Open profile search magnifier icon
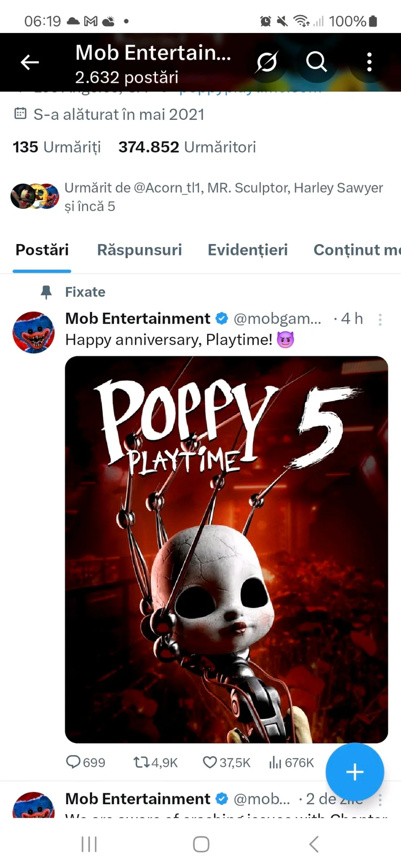This screenshot has width=401, height=868. coord(316,62)
